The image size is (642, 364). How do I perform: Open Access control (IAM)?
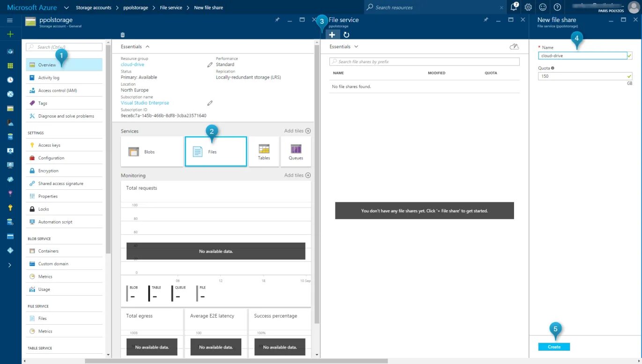(x=64, y=90)
